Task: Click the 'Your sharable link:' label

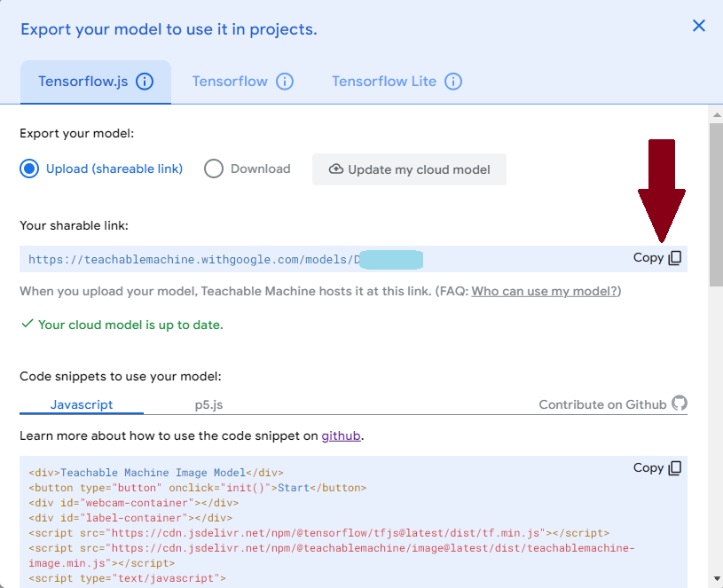Action: pos(74,225)
